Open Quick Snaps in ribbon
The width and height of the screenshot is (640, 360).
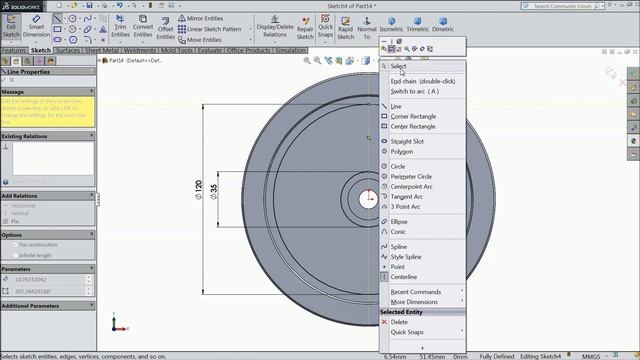(x=325, y=27)
